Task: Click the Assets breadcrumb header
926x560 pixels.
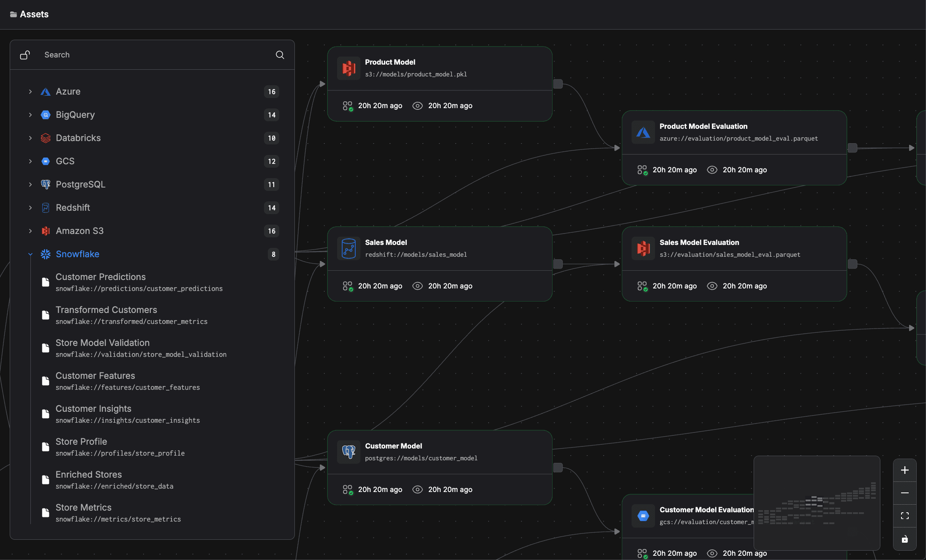Action: click(34, 14)
